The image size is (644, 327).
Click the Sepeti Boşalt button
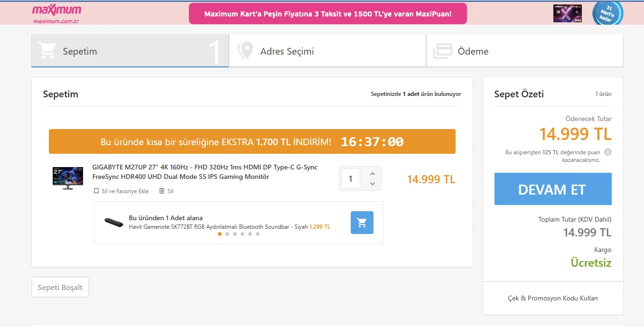coord(60,288)
